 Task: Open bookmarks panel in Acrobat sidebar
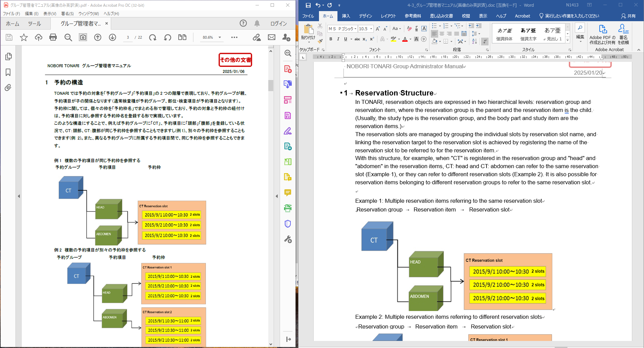(x=8, y=72)
